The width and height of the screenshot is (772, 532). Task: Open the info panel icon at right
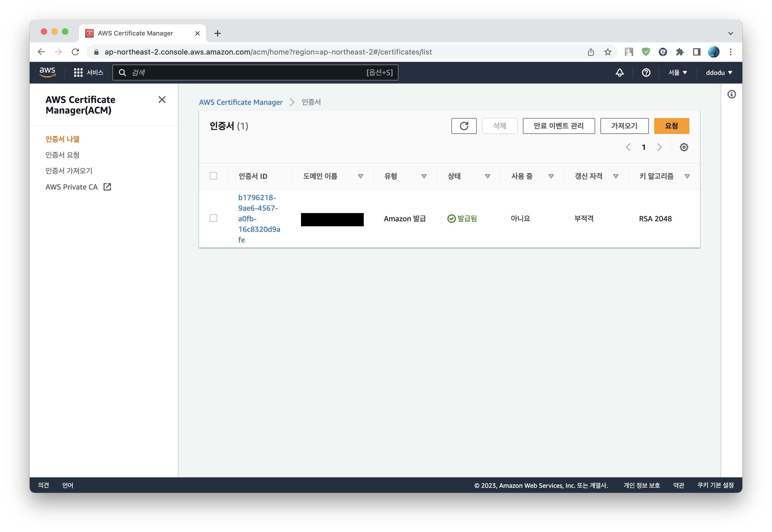point(731,95)
